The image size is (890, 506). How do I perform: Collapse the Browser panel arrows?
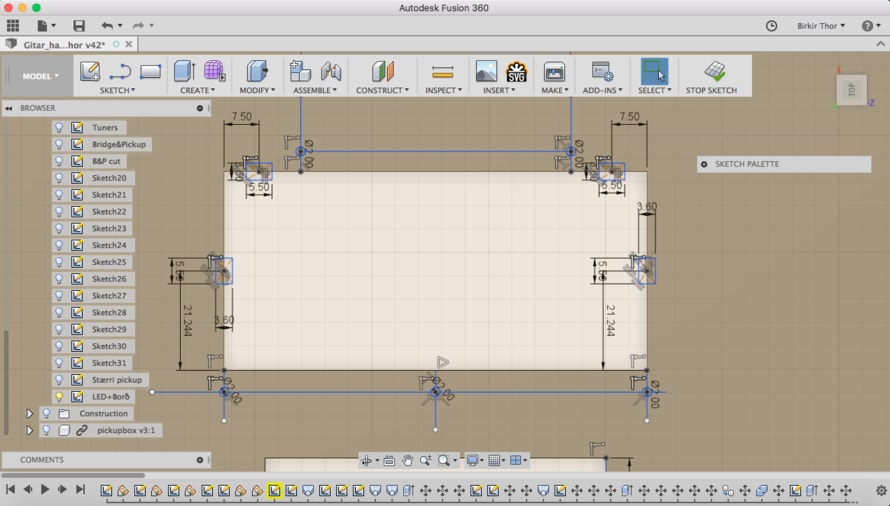coord(9,108)
